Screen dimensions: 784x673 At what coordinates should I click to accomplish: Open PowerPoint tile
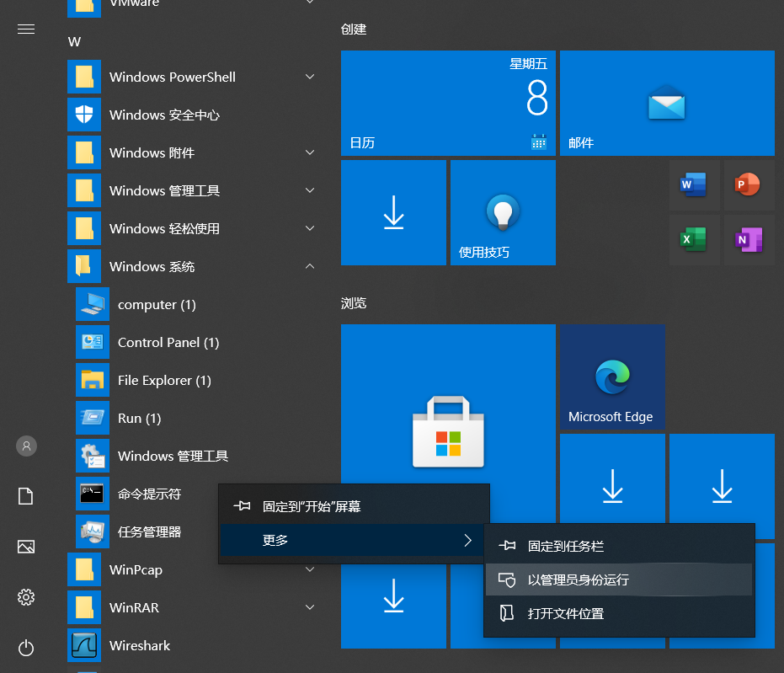tap(749, 185)
